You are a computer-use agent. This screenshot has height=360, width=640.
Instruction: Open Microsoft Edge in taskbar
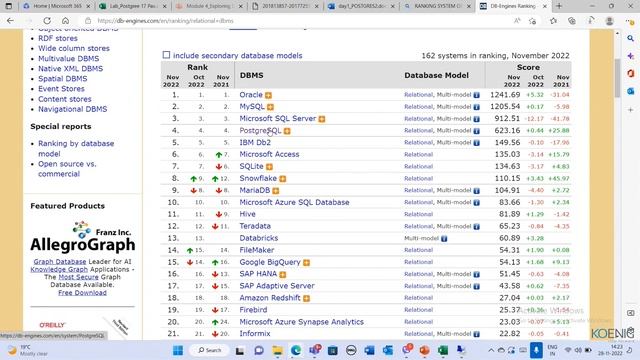(296, 350)
